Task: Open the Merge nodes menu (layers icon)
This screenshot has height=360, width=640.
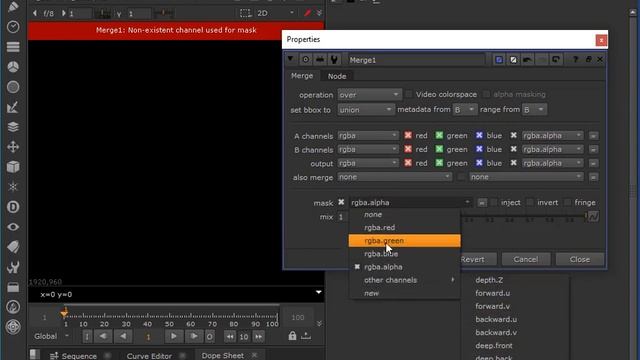Action: 13,127
